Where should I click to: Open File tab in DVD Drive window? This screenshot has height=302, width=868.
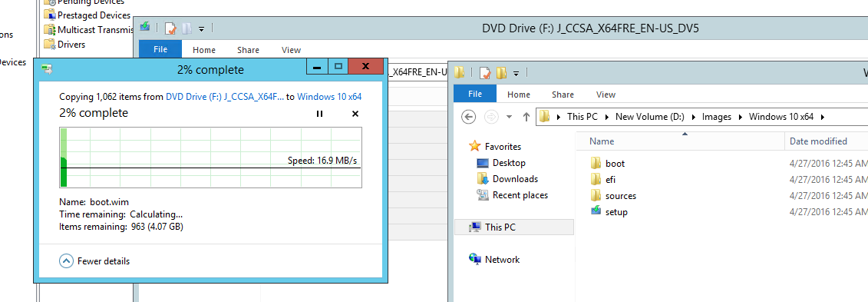[x=160, y=49]
